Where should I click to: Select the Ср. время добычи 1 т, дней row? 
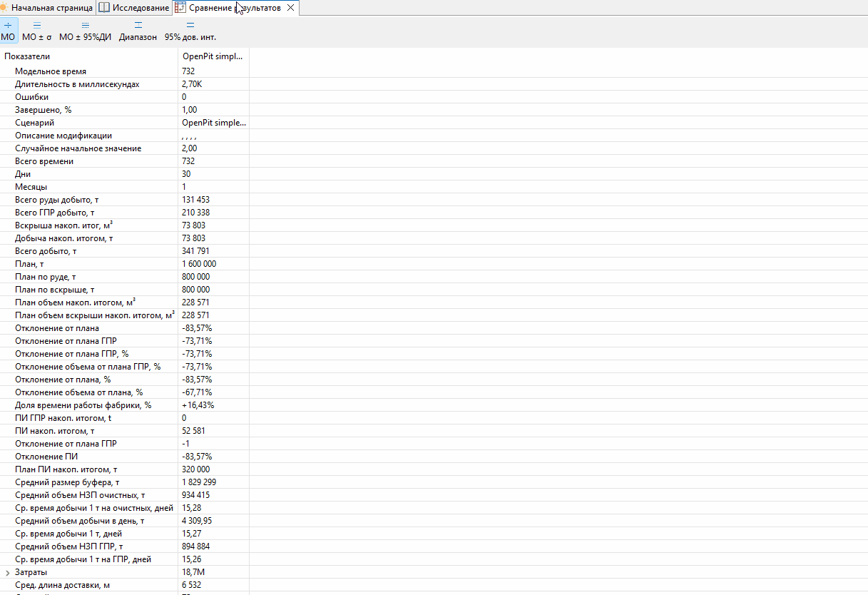(125, 534)
